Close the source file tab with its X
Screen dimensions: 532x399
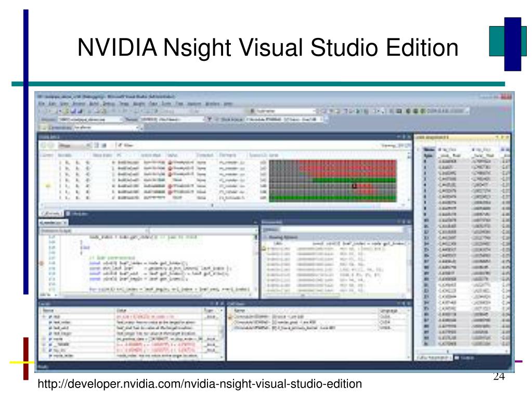pos(66,223)
